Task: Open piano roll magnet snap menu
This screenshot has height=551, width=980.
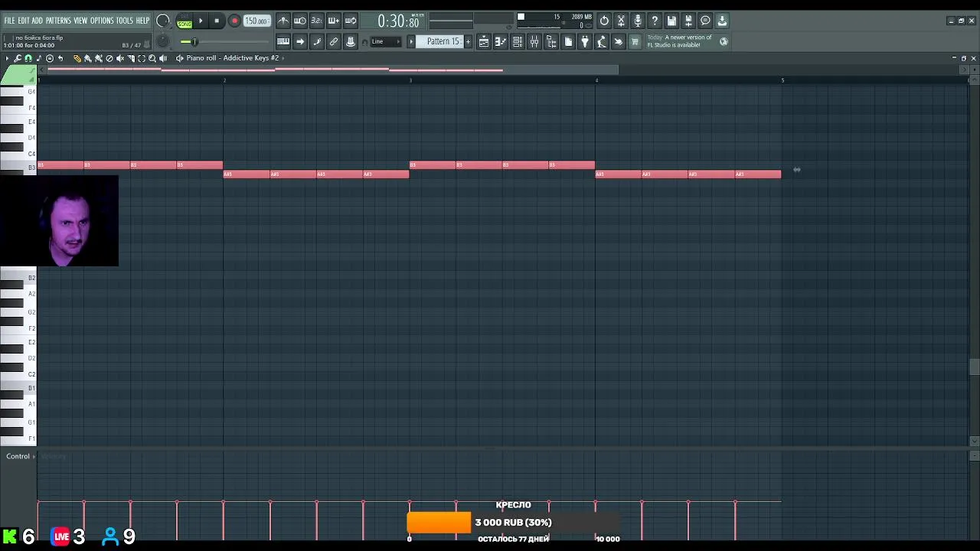Action: tap(28, 58)
